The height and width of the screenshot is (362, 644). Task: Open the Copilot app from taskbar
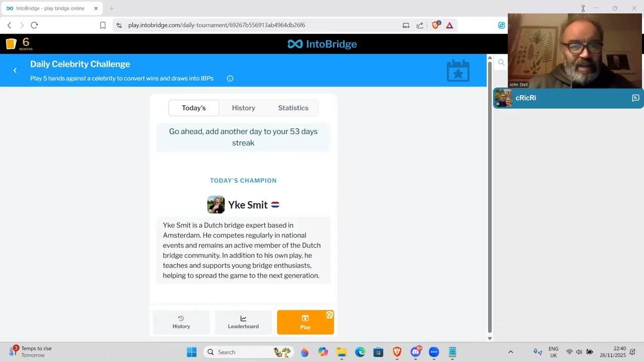[323, 352]
